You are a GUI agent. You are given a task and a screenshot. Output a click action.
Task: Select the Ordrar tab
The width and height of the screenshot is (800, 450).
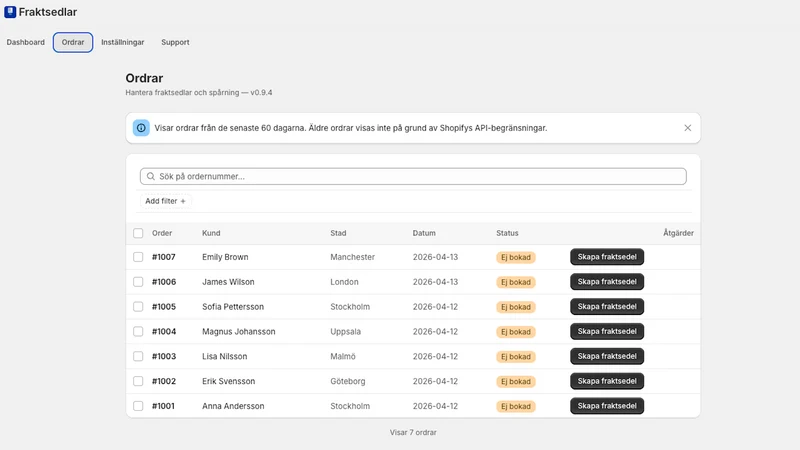(x=73, y=42)
